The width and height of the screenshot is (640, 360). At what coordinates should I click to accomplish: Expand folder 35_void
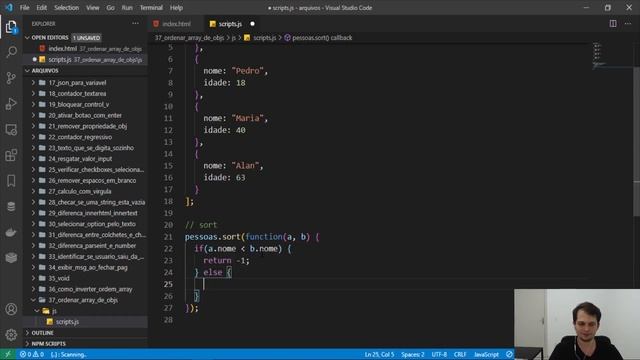click(59, 278)
